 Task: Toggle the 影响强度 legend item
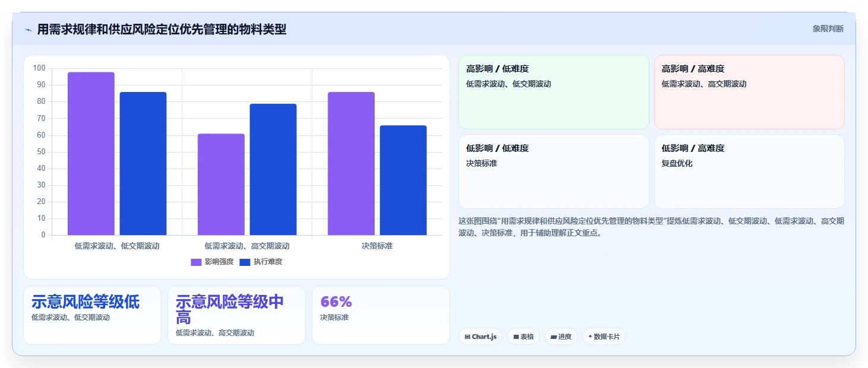click(x=212, y=262)
